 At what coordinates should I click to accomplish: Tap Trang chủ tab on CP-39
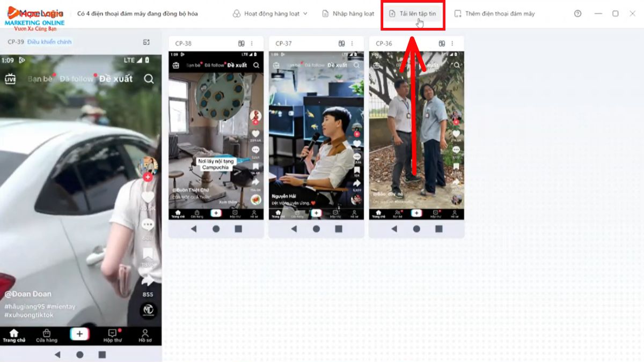(x=14, y=336)
